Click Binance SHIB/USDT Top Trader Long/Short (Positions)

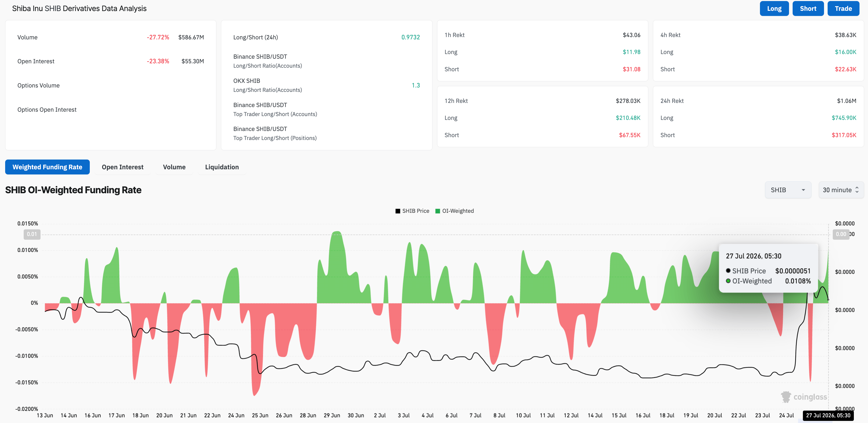coord(275,134)
